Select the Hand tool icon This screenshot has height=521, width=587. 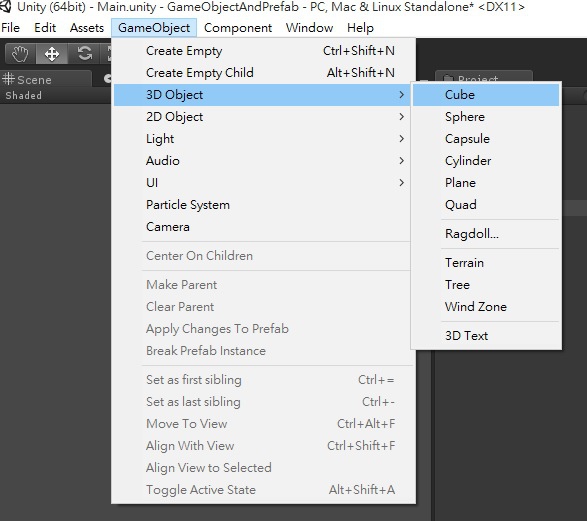[x=20, y=54]
